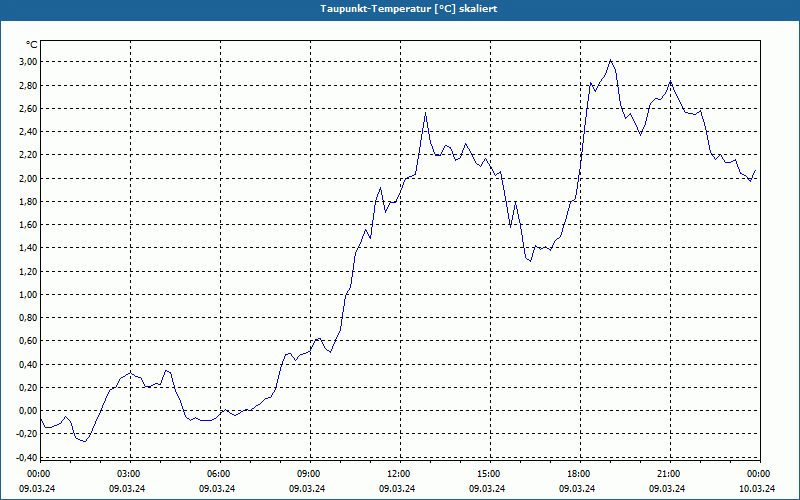Select the 09:00 time label
Viewport: 800px width, 500px height.
tap(310, 474)
